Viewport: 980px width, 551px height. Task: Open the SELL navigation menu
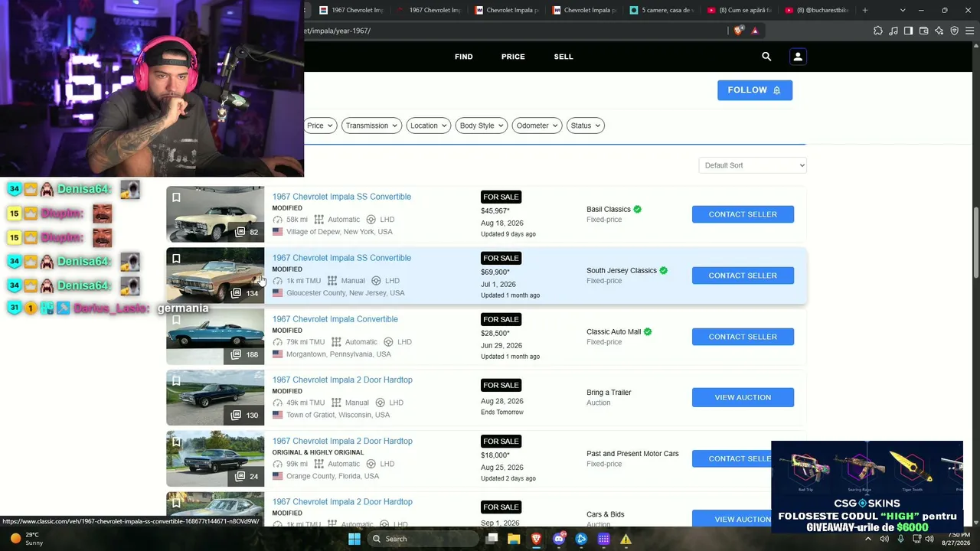(563, 57)
